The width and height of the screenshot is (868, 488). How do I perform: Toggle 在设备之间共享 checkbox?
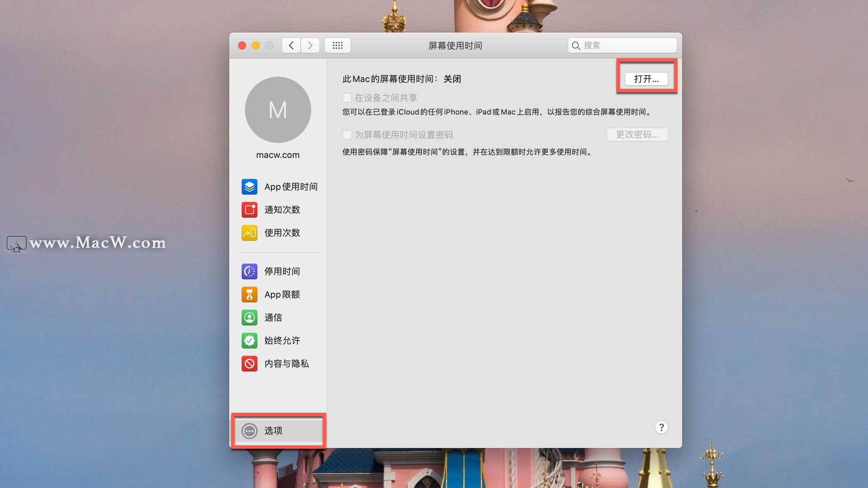point(347,98)
